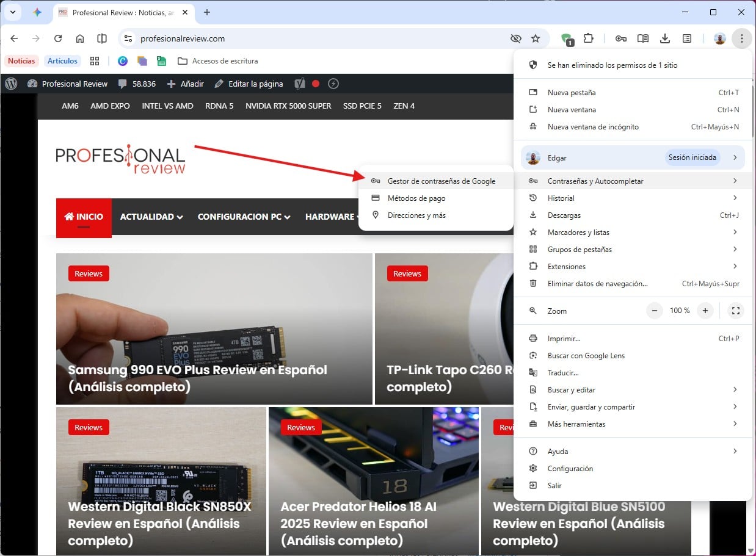Viewport: 756px width, 556px height.
Task: Bookmark this page with the star
Action: (536, 38)
